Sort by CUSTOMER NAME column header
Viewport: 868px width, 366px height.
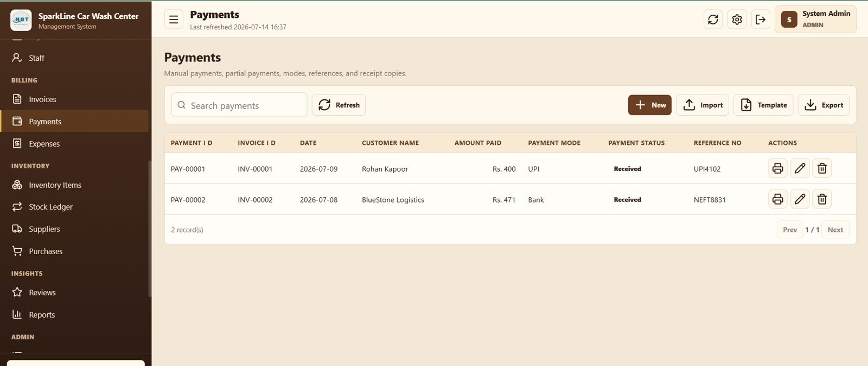coord(390,143)
